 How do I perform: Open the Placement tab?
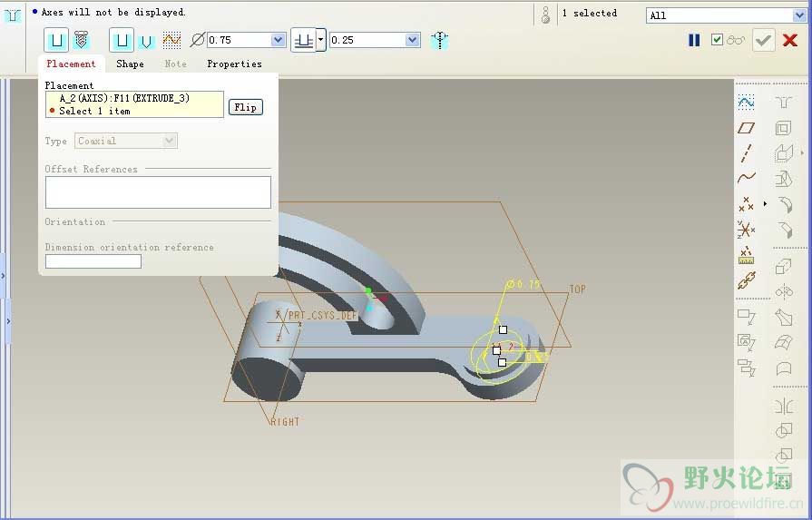[71, 64]
